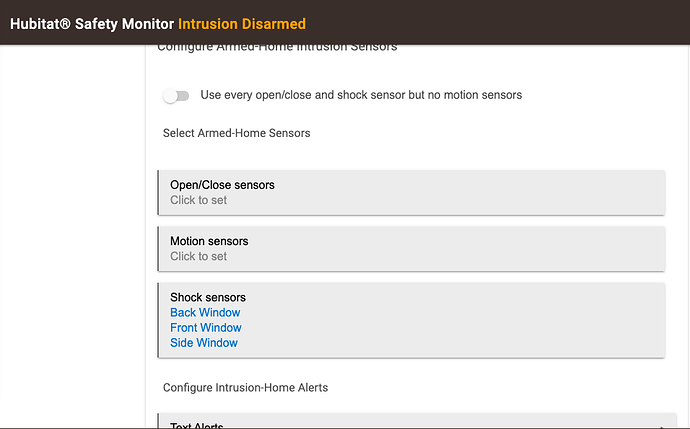The image size is (690, 429).
Task: Open the Motion sensors selector
Action: coord(411,249)
